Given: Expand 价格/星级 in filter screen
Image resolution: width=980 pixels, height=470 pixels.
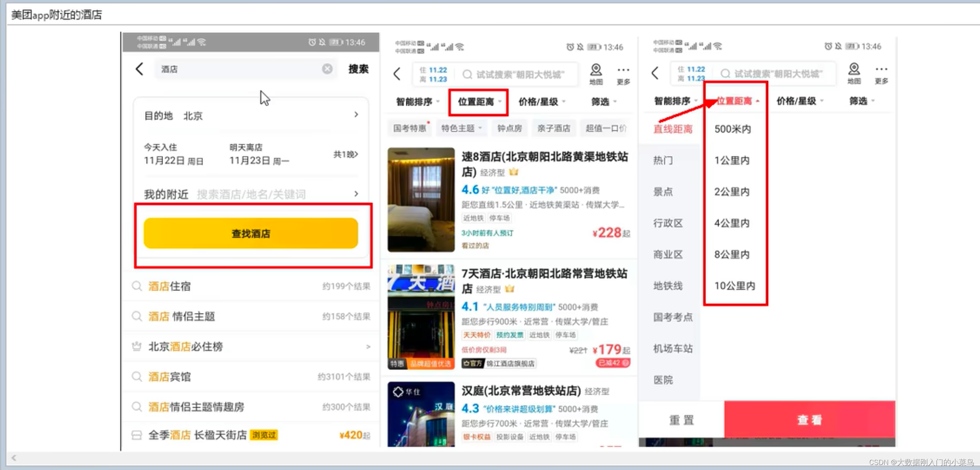Looking at the screenshot, I should pyautogui.click(x=800, y=101).
